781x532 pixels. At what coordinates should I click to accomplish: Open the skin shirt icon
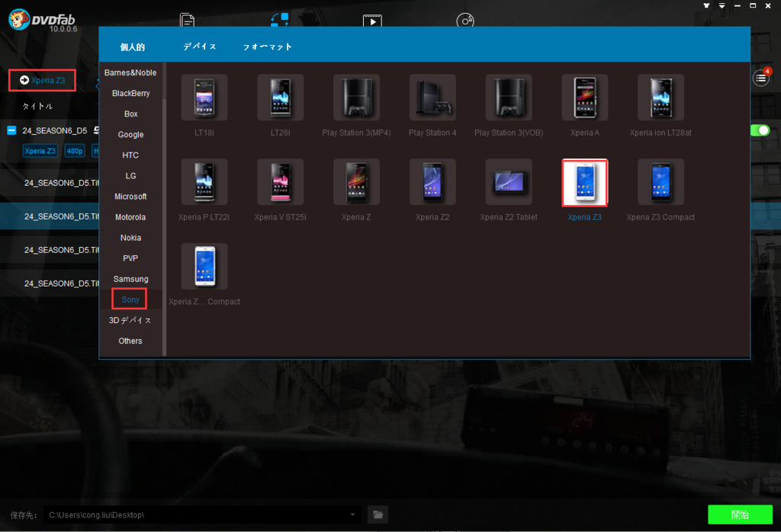[x=706, y=5]
